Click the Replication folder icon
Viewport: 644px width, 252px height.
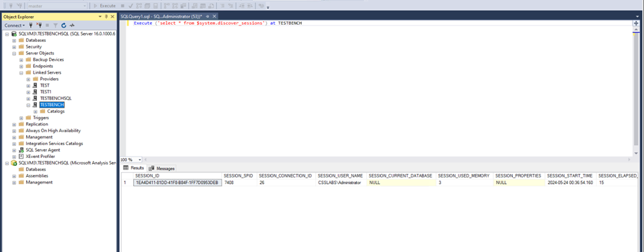(x=21, y=124)
